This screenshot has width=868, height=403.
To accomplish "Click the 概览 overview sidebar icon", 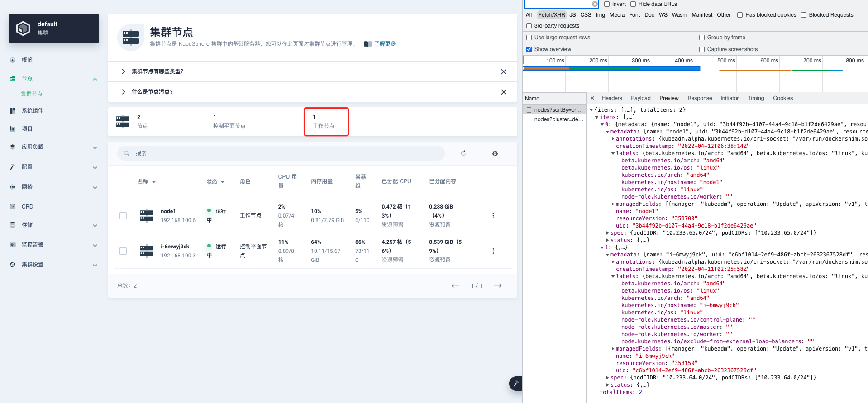I will [13, 60].
